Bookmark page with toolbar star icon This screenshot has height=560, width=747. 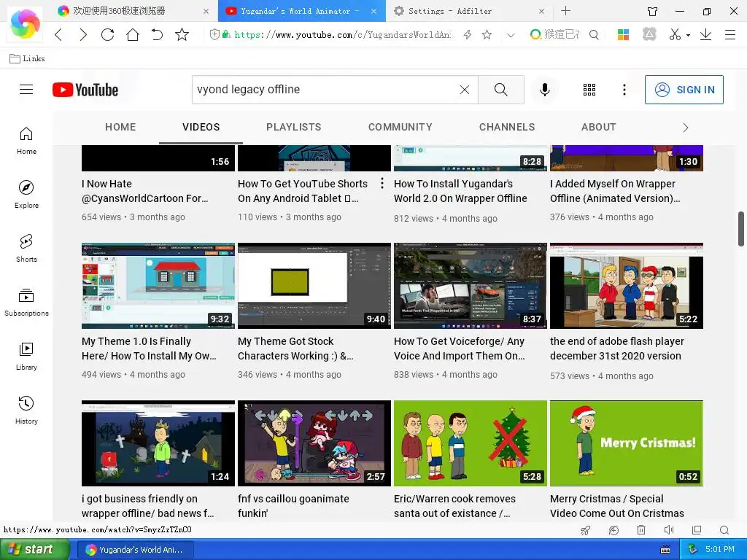tap(182, 34)
